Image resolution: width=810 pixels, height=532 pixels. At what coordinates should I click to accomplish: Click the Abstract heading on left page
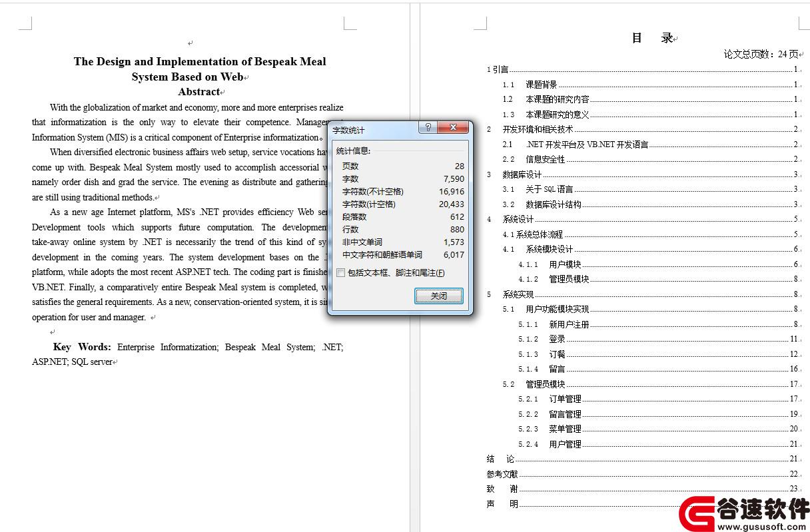click(x=199, y=92)
